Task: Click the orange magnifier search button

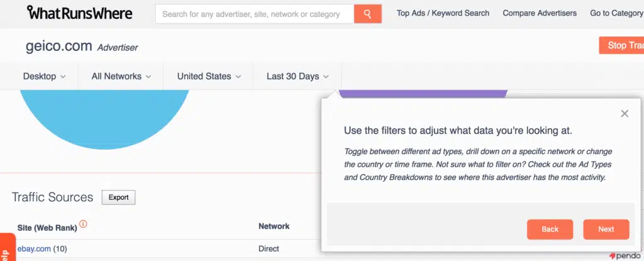Action: 367,13
